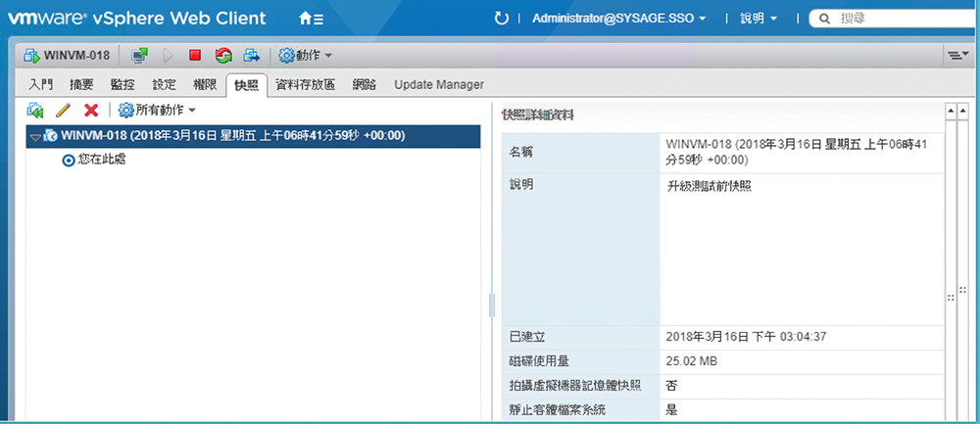This screenshot has width=980, height=424.
Task: Click the 快照詳細資料 panel header
Action: click(x=539, y=116)
